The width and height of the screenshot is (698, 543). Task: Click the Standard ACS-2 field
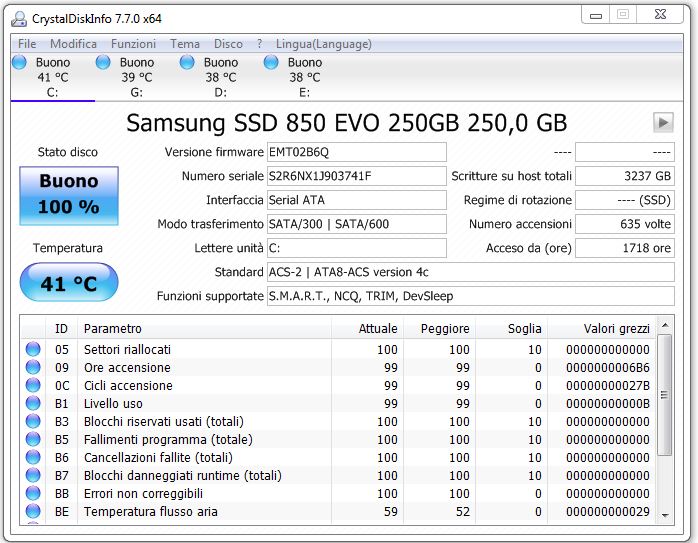tap(471, 272)
